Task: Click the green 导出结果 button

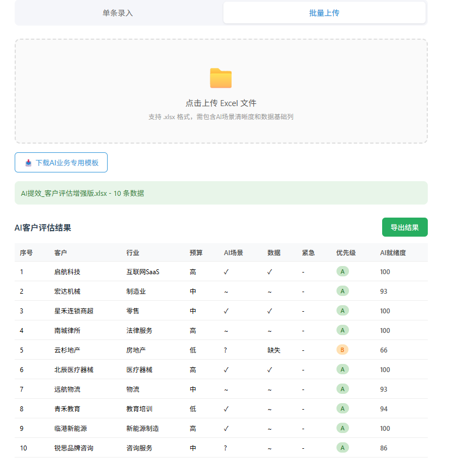Action: (x=404, y=227)
